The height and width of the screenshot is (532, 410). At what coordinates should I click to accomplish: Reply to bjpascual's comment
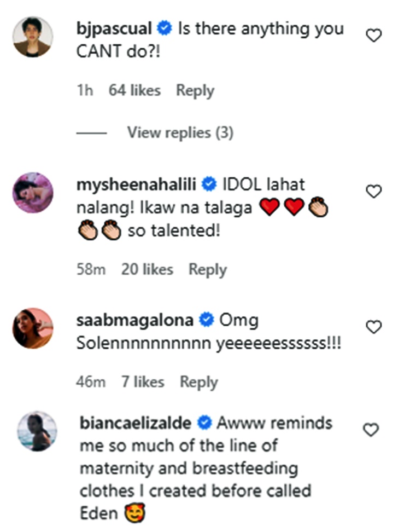tap(195, 90)
